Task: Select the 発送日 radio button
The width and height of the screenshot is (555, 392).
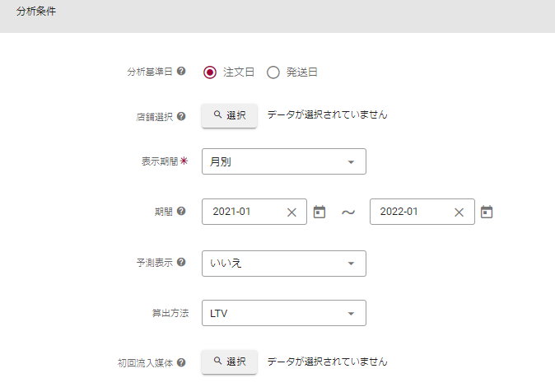Action: coord(273,72)
